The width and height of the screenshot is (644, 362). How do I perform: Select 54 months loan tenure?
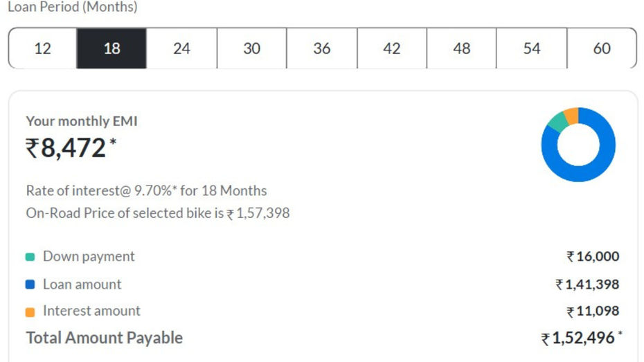tap(532, 48)
